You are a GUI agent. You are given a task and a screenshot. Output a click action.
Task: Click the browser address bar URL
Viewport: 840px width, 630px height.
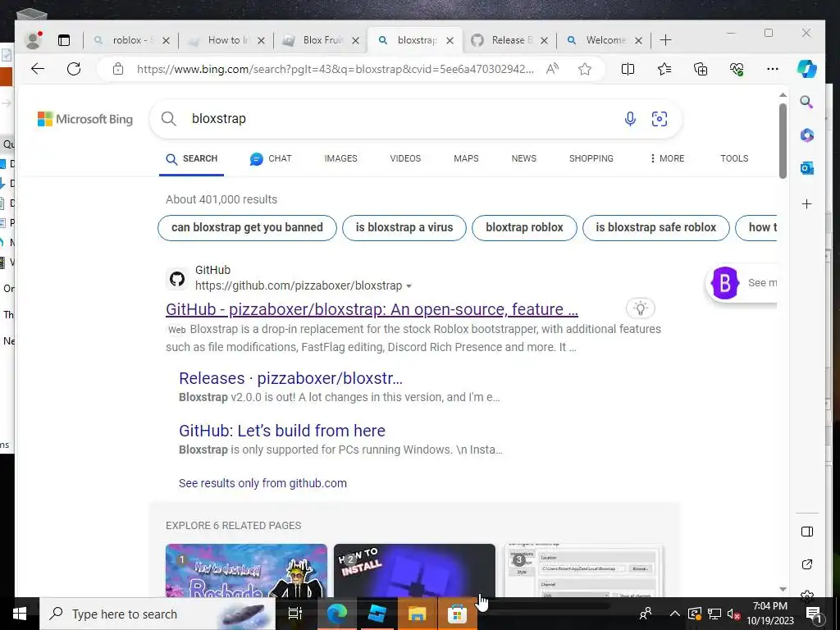pos(335,69)
